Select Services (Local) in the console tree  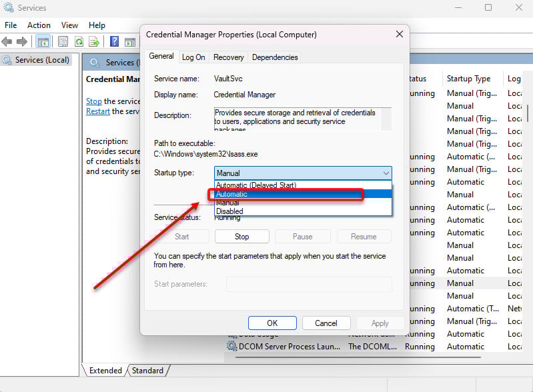(36, 60)
